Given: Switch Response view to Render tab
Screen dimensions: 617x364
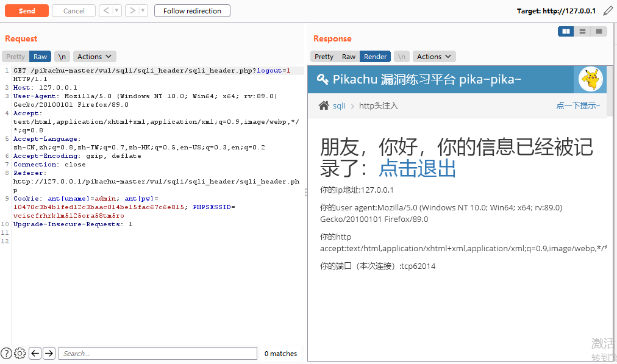Looking at the screenshot, I should [375, 57].
